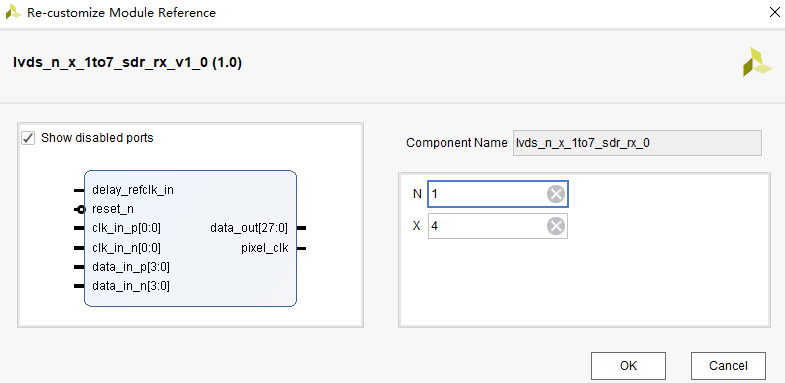Select the clk_in_p[0:0] port

[x=126, y=228]
